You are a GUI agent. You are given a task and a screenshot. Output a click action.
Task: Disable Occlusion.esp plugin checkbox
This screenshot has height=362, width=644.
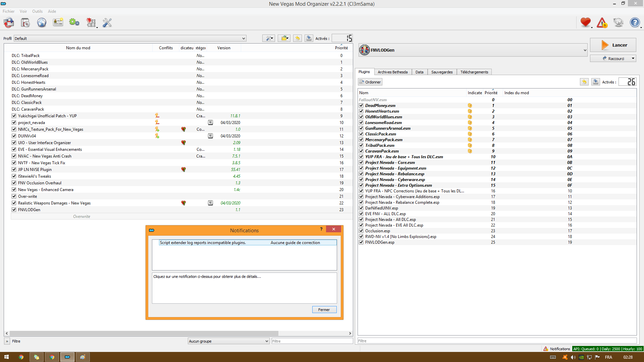[x=361, y=231]
